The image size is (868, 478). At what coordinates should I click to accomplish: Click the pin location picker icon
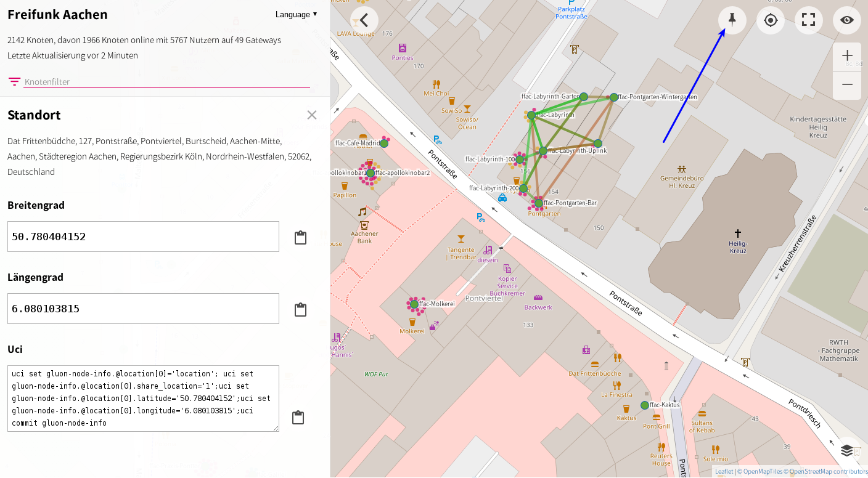(732, 20)
